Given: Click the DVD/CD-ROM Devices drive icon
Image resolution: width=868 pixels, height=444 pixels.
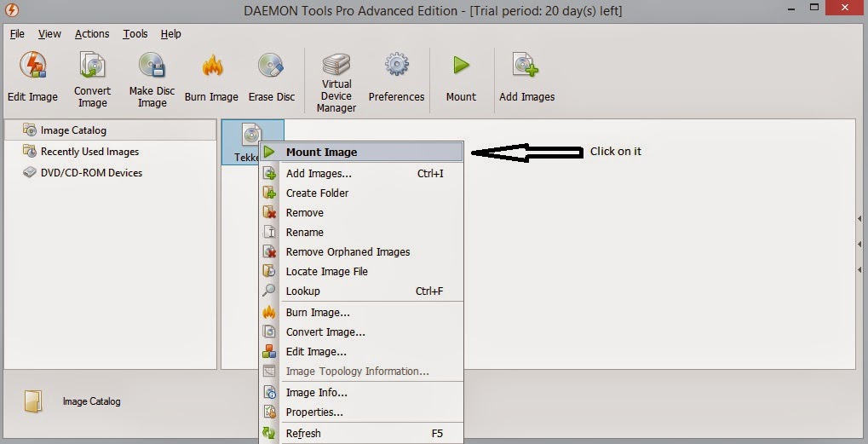Looking at the screenshot, I should click(x=29, y=172).
